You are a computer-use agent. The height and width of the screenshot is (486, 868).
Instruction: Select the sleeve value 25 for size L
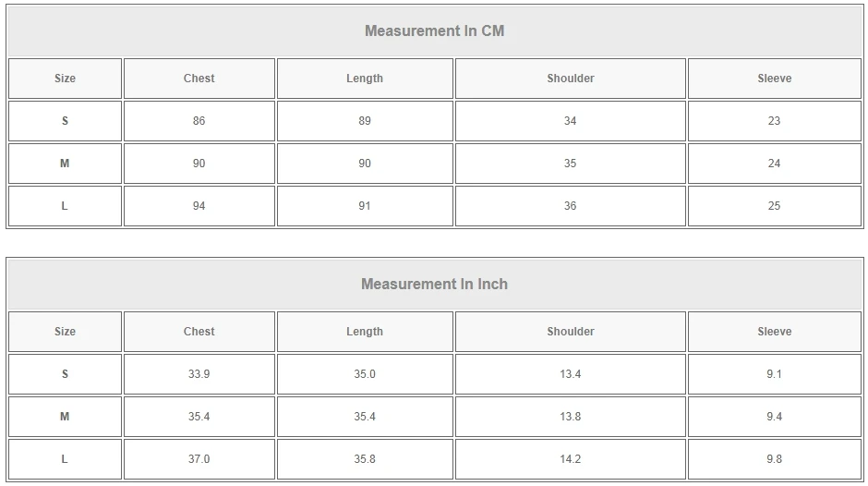click(x=774, y=206)
